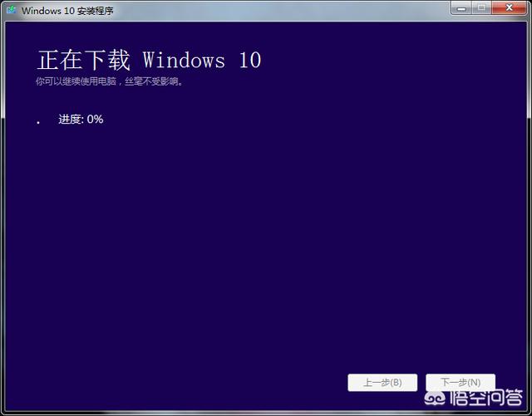Close the Windows 10 安装程序 window
This screenshot has width=532, height=416.
coord(509,8)
